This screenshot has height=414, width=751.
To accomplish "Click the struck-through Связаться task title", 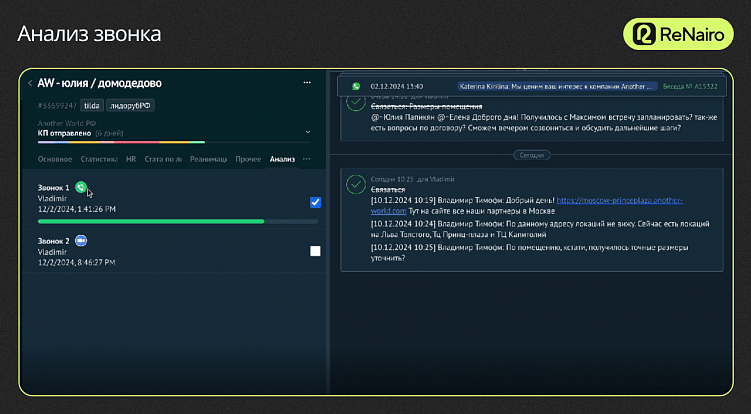I will pos(388,190).
